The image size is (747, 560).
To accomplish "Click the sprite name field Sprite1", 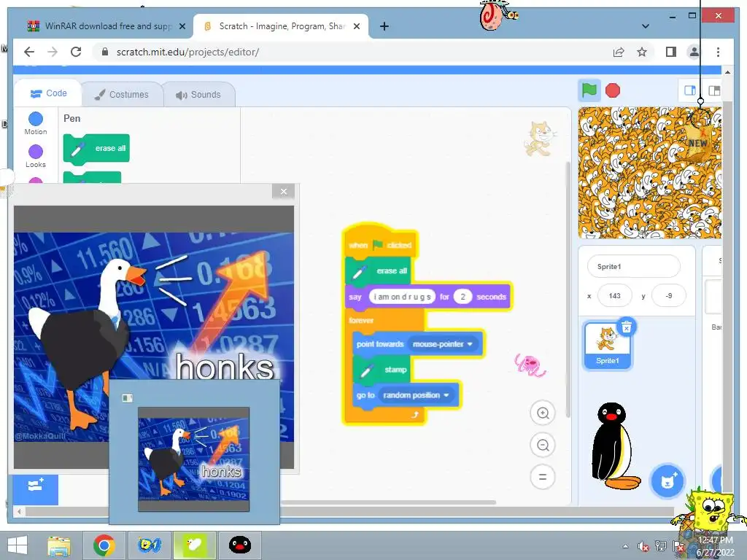I will click(x=634, y=266).
